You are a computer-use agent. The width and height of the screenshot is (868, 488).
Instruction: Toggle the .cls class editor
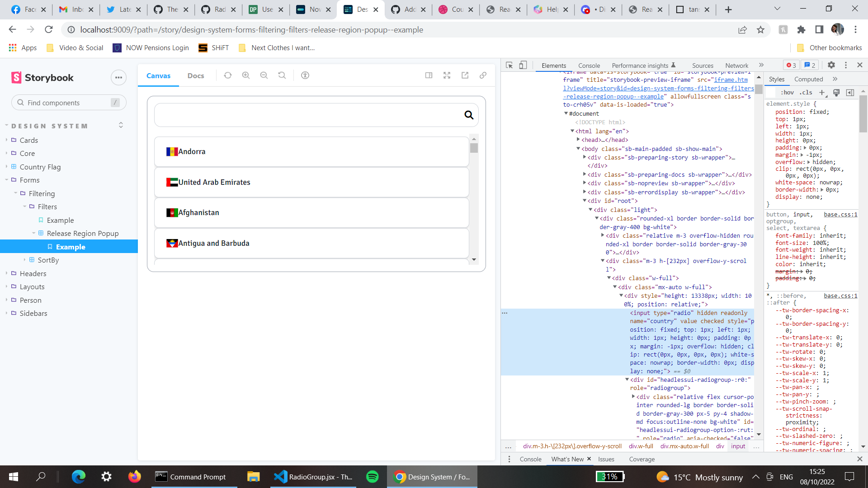click(806, 93)
